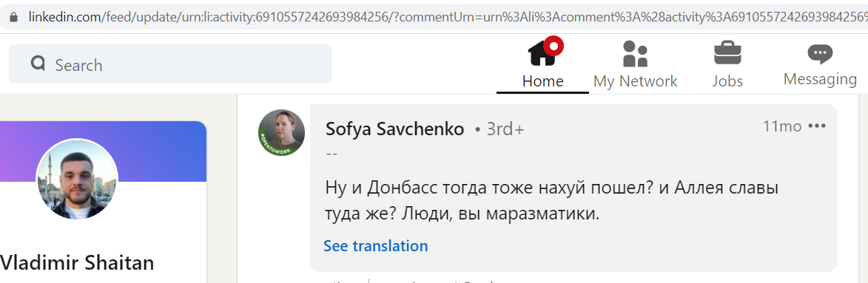
Task: Click the red notification badge on Home
Action: click(x=554, y=45)
